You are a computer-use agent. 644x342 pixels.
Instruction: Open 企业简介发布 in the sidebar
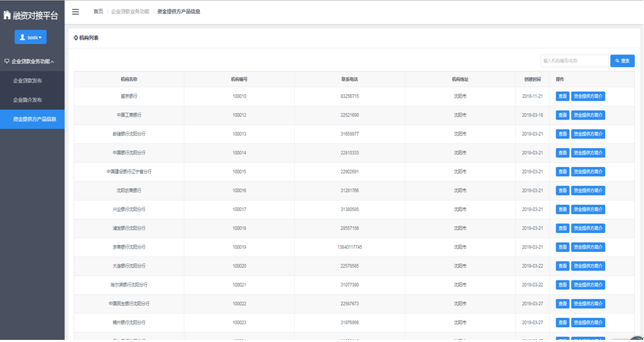[x=28, y=100]
